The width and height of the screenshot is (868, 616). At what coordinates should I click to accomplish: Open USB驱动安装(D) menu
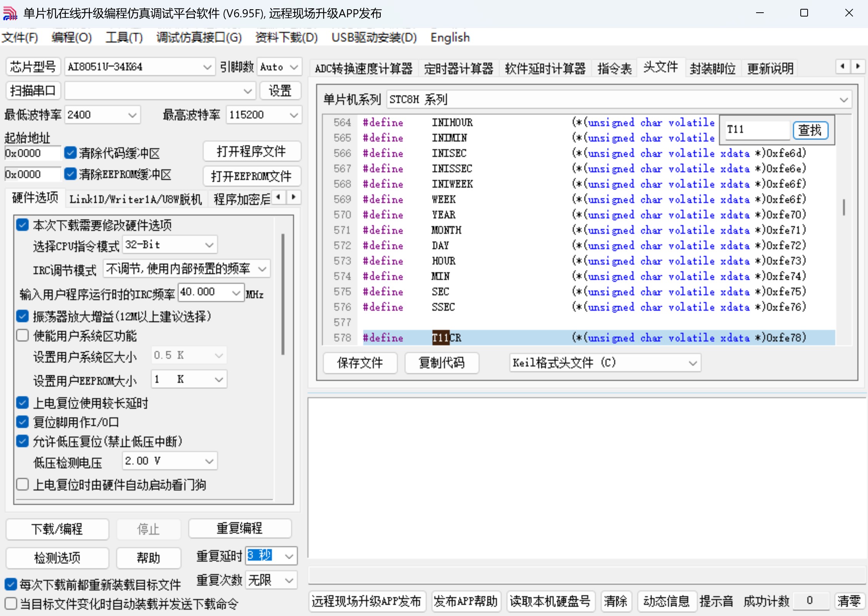point(374,37)
